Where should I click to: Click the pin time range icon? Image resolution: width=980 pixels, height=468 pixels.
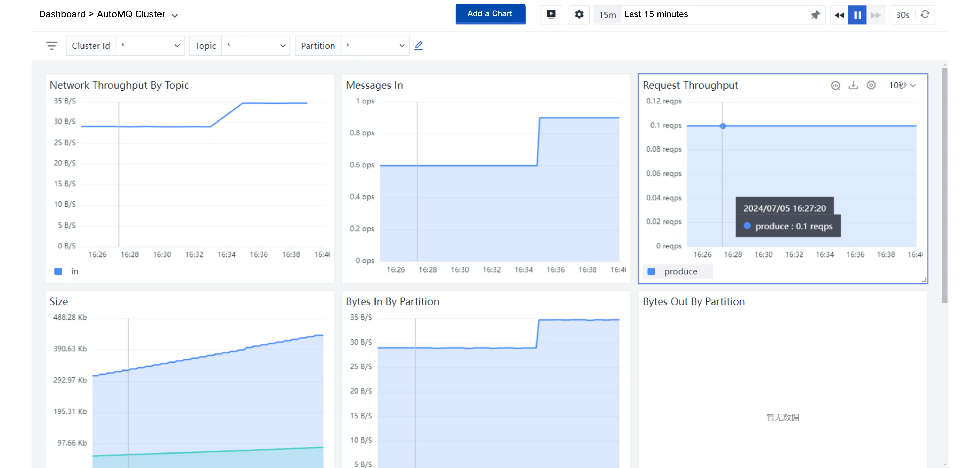coord(815,15)
